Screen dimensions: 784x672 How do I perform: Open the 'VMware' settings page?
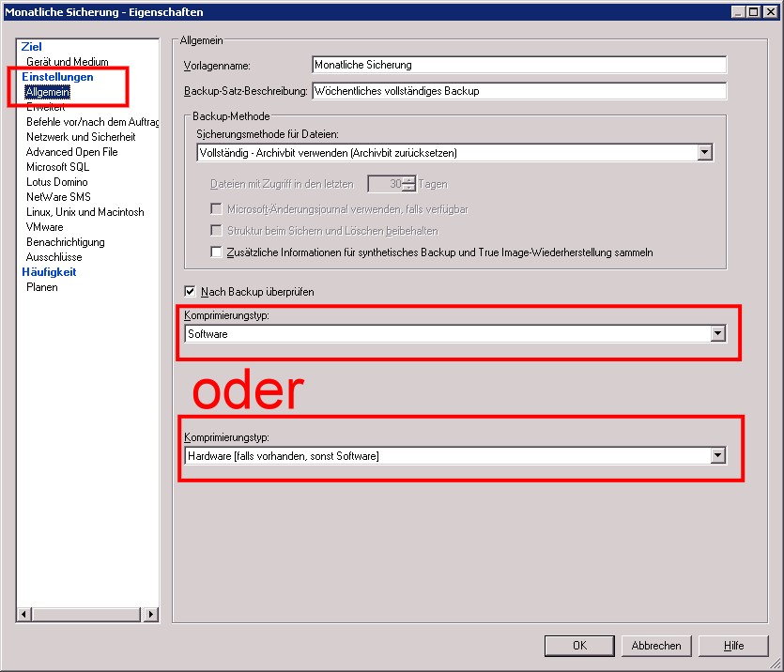tap(45, 227)
